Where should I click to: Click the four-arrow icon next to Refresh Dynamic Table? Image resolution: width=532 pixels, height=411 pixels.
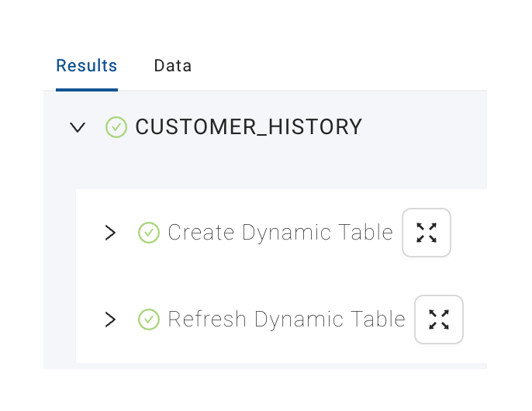point(439,319)
